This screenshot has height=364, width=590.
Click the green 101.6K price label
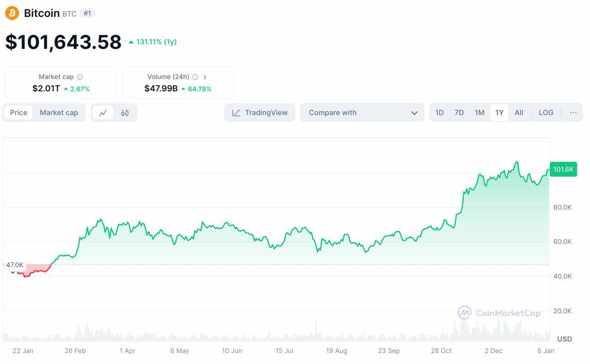(564, 169)
